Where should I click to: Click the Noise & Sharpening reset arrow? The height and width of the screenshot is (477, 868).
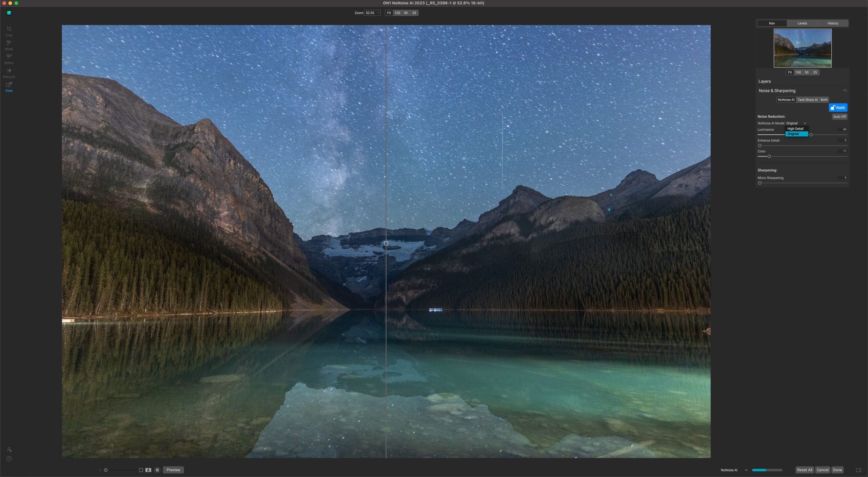tap(845, 91)
